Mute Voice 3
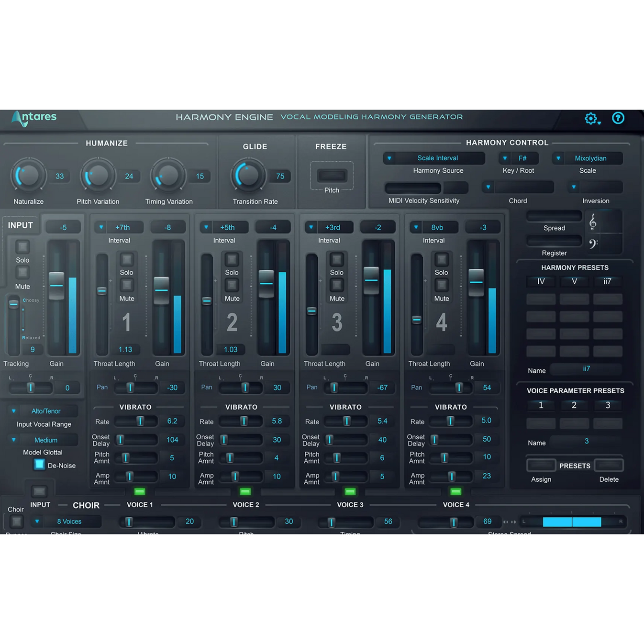This screenshot has height=644, width=644. (336, 285)
